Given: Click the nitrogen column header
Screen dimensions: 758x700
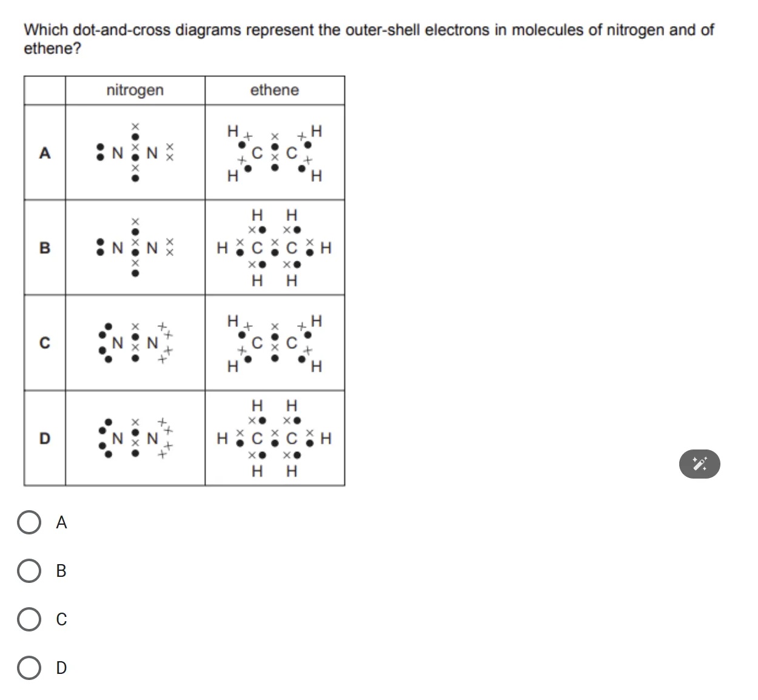Looking at the screenshot, I should pyautogui.click(x=135, y=90).
